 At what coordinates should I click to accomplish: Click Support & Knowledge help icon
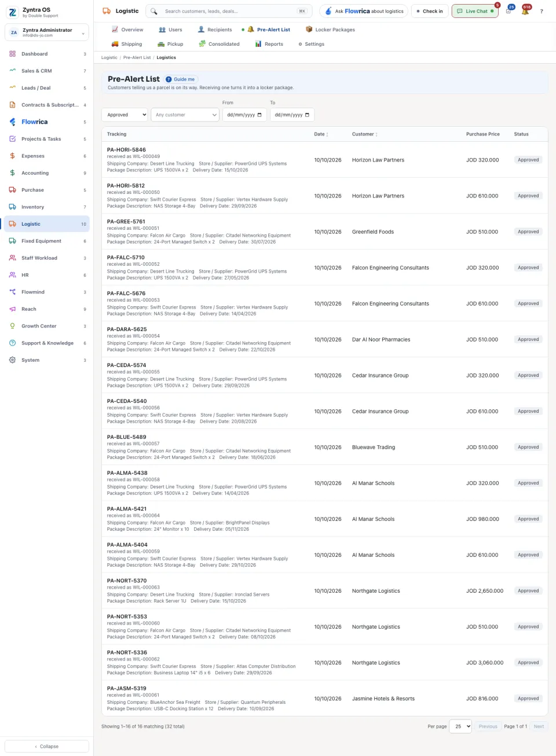[x=12, y=343]
